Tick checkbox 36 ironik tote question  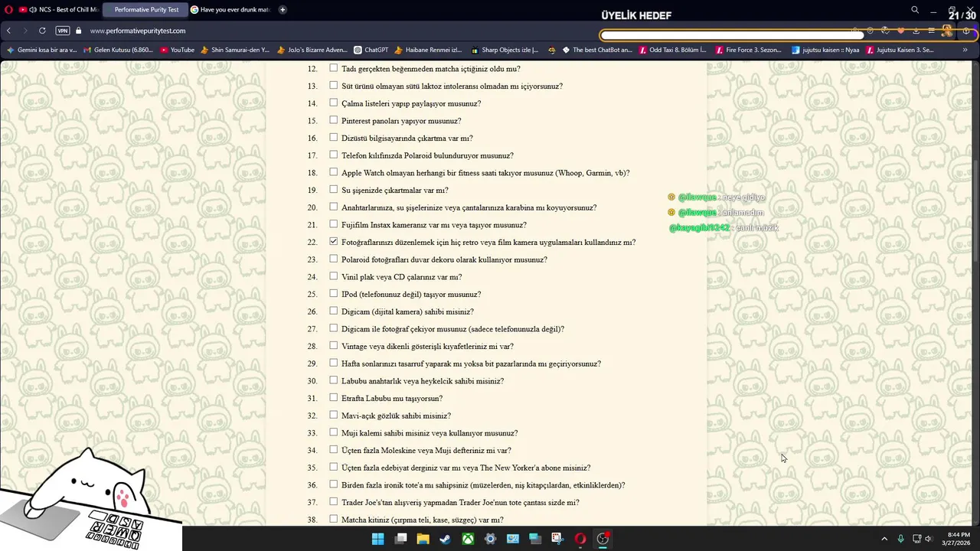pyautogui.click(x=333, y=484)
